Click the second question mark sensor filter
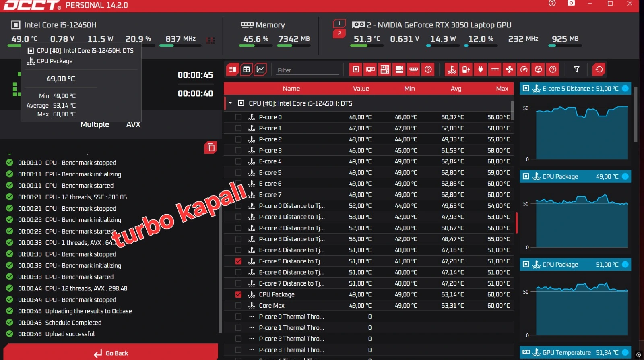644x360 pixels. pos(553,70)
